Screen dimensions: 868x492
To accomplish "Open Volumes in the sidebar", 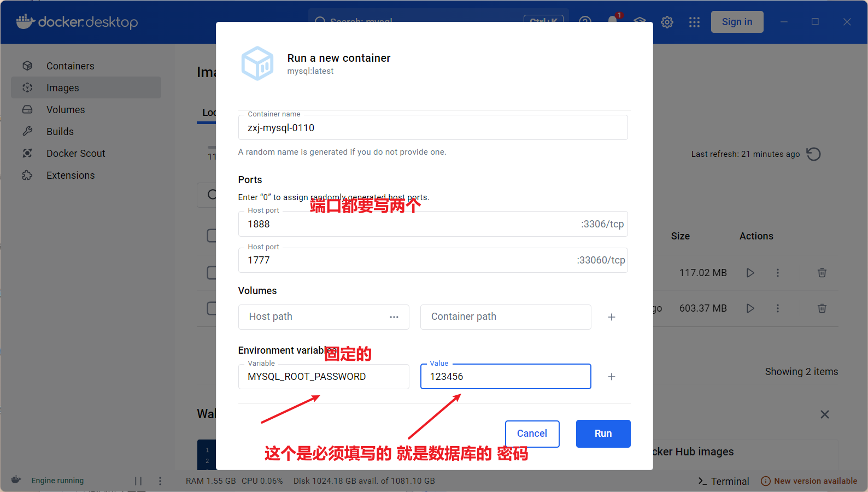I will tap(86, 109).
